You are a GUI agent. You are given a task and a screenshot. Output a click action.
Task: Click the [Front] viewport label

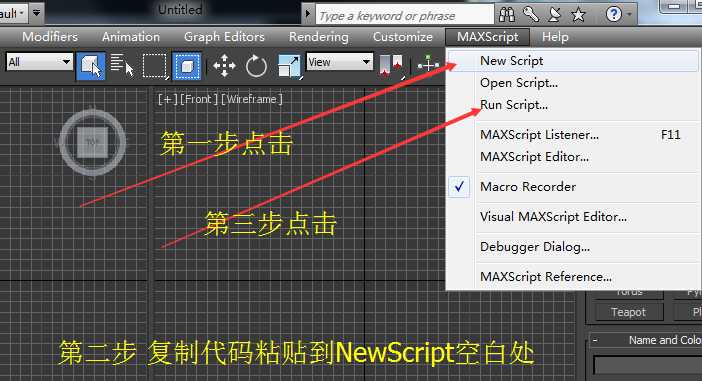[199, 99]
